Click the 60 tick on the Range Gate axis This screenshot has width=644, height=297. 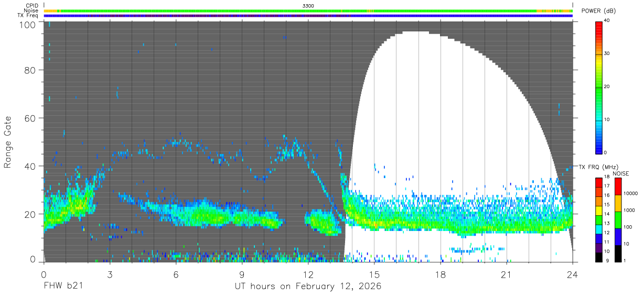[x=30, y=118]
